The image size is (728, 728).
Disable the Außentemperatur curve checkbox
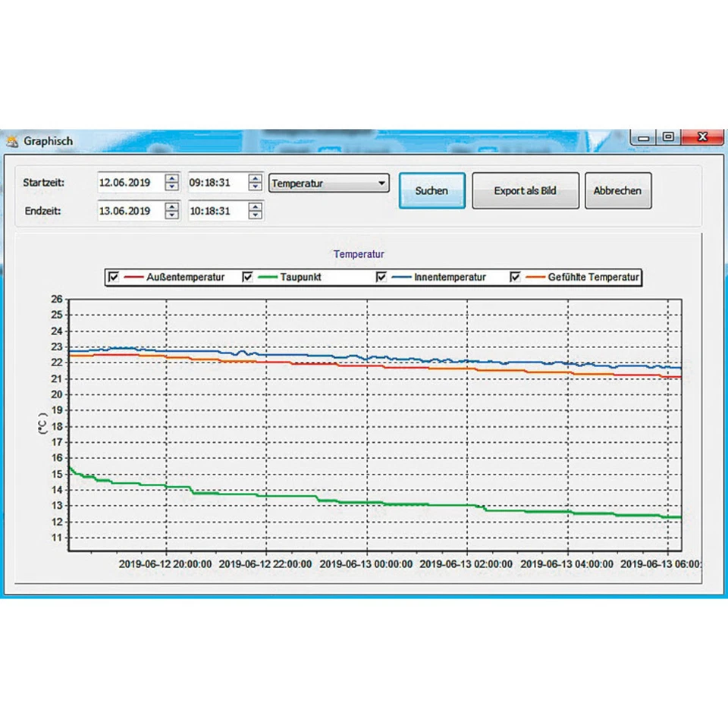pyautogui.click(x=114, y=277)
